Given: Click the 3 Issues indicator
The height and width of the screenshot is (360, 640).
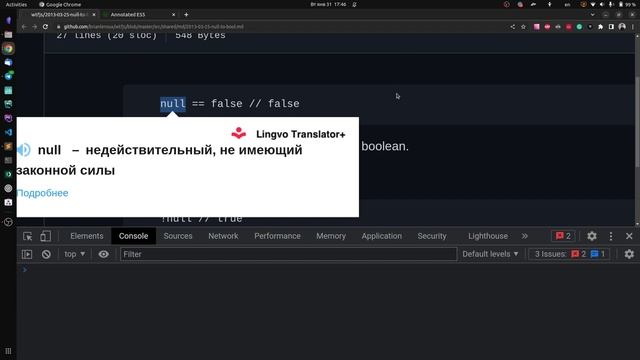Looking at the screenshot, I should [570, 254].
